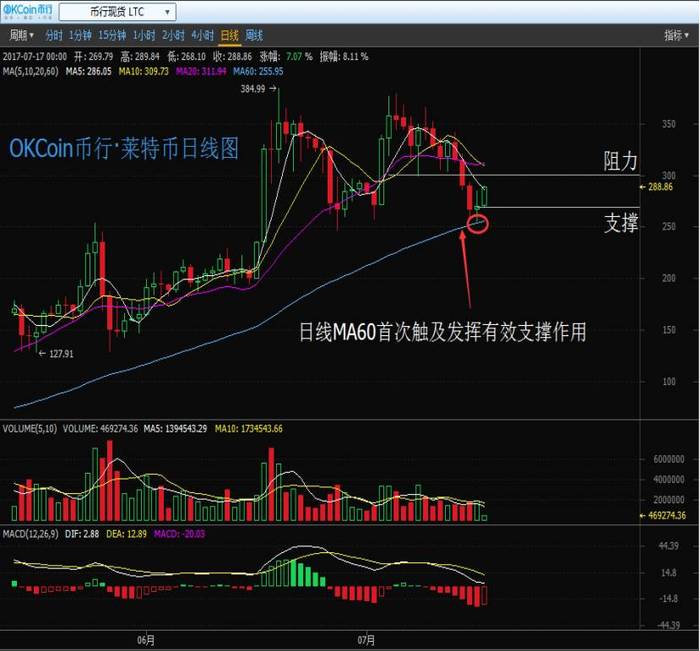
Task: Click the 振幅 8.11% readout
Action: point(344,57)
